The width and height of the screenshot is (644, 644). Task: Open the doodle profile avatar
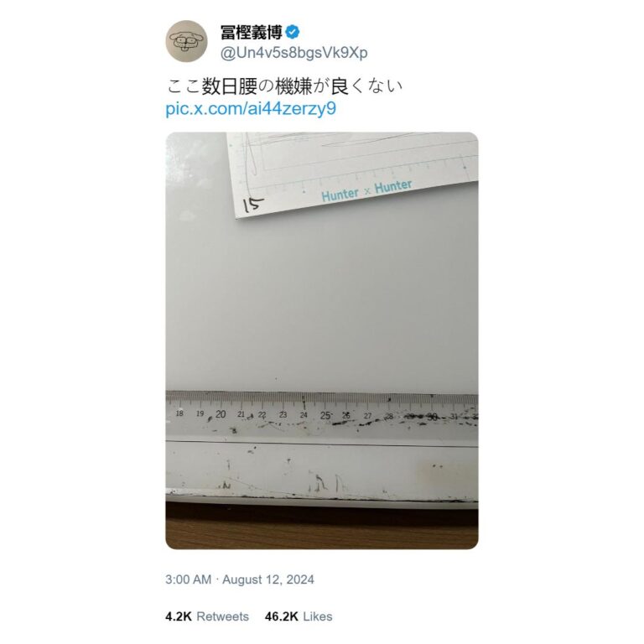pyautogui.click(x=186, y=41)
